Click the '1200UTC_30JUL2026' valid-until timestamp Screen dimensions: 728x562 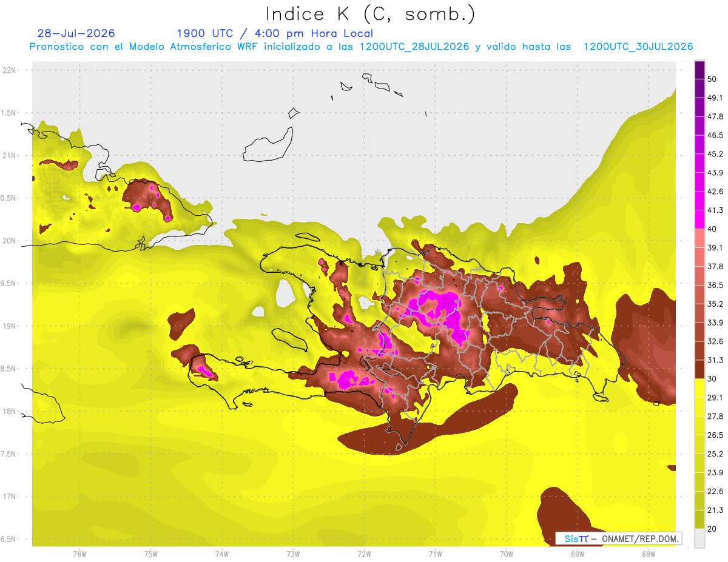(x=638, y=47)
